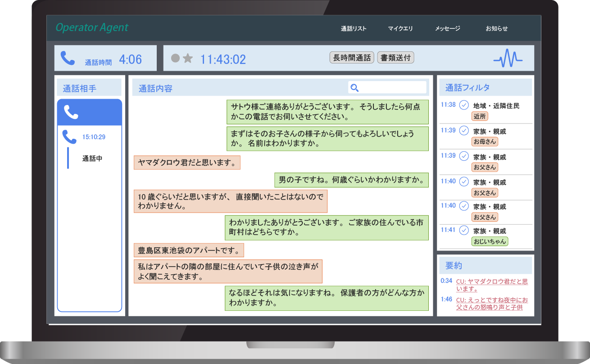
Task: Click the gray circle status icon
Action: pyautogui.click(x=176, y=59)
